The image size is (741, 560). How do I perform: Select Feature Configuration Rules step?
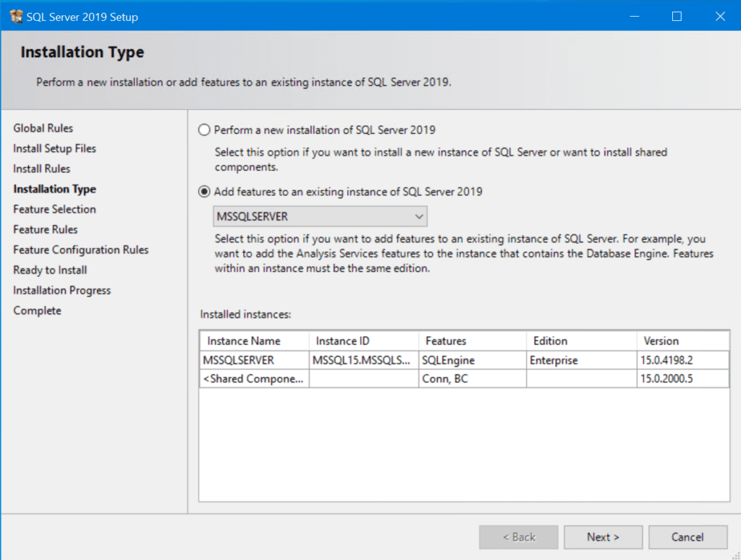tap(81, 250)
